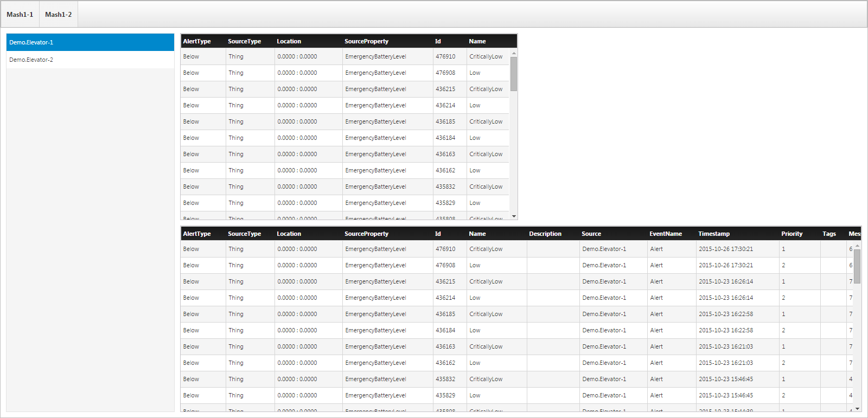The height and width of the screenshot is (418, 868).
Task: Click the bottom grid vertical scrollbar thumb
Action: (857, 267)
